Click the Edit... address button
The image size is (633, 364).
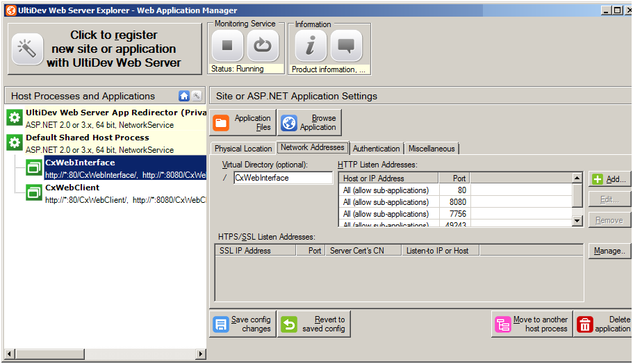point(609,199)
